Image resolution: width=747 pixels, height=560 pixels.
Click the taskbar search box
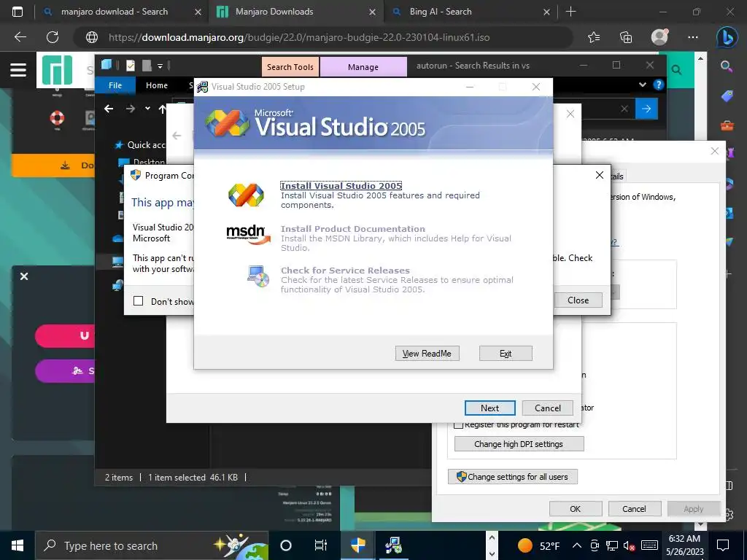tap(152, 545)
